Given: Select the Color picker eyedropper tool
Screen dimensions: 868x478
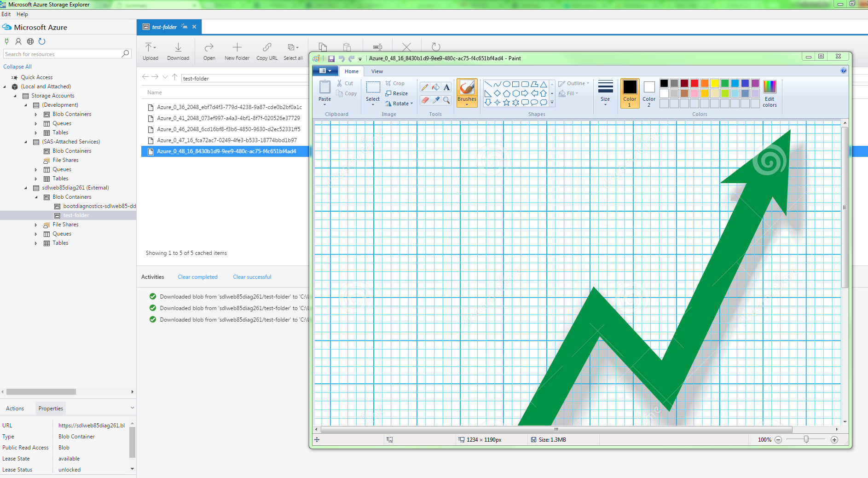Looking at the screenshot, I should pos(436,100).
